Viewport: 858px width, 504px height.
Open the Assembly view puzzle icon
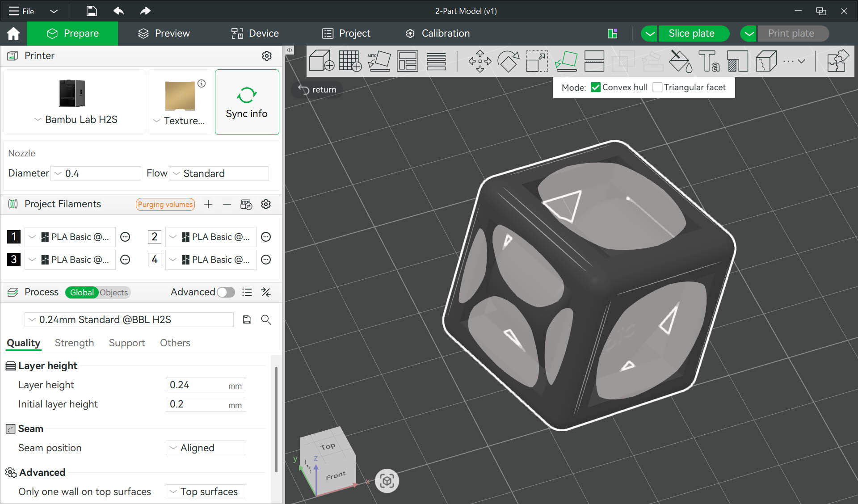[x=837, y=61]
